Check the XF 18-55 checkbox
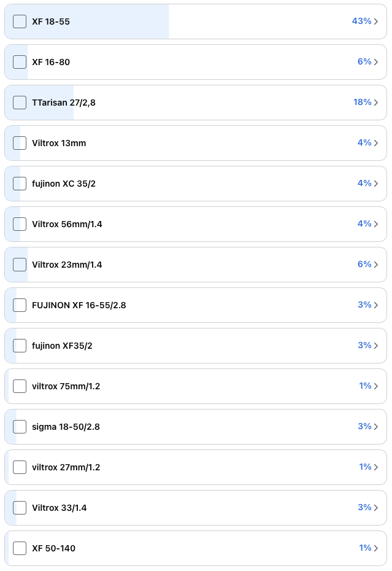392x571 pixels. 20,21
